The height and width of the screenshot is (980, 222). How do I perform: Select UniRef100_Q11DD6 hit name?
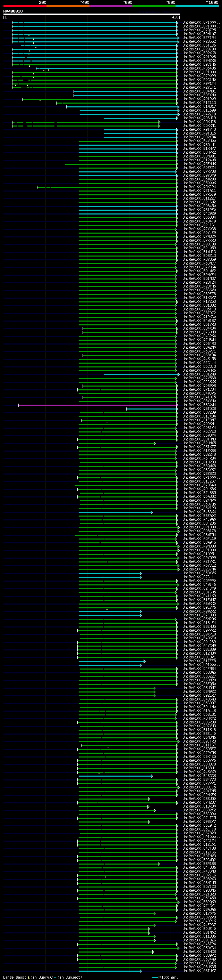[x=199, y=937]
